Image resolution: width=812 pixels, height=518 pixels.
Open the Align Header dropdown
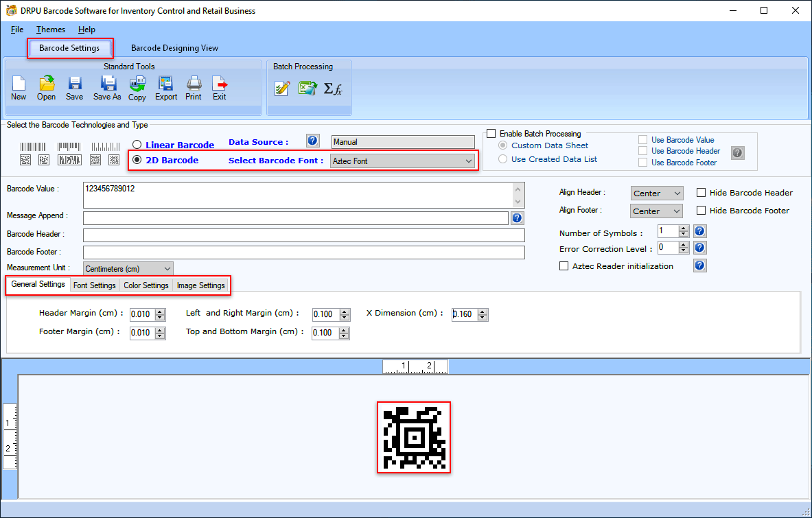tap(657, 193)
